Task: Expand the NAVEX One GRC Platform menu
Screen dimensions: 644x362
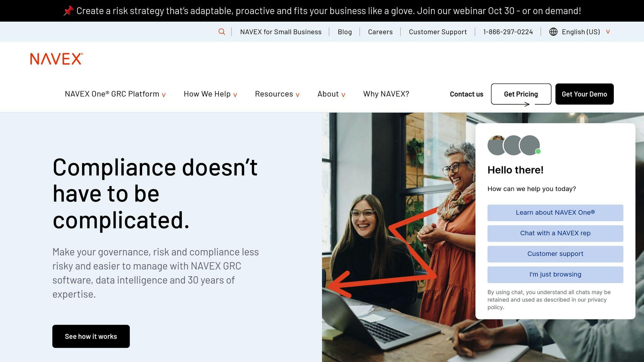Action: coord(112,94)
